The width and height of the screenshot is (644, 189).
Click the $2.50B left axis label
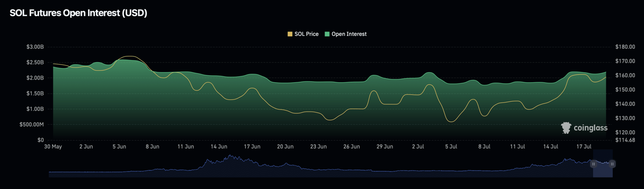click(35, 62)
